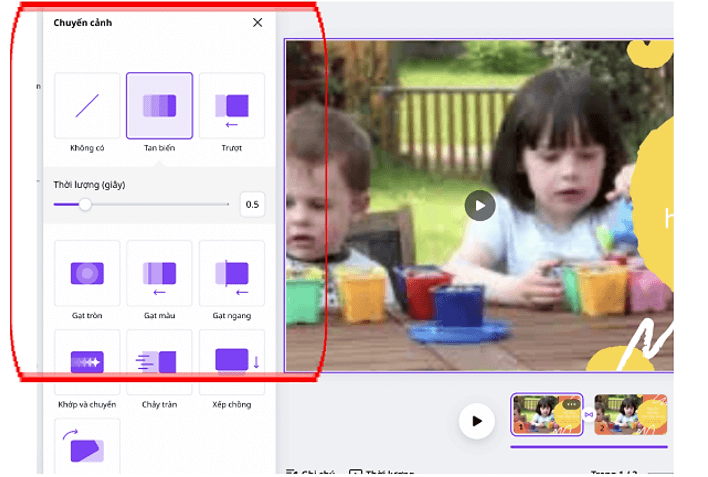Select the Không có (none) transition

[87, 105]
